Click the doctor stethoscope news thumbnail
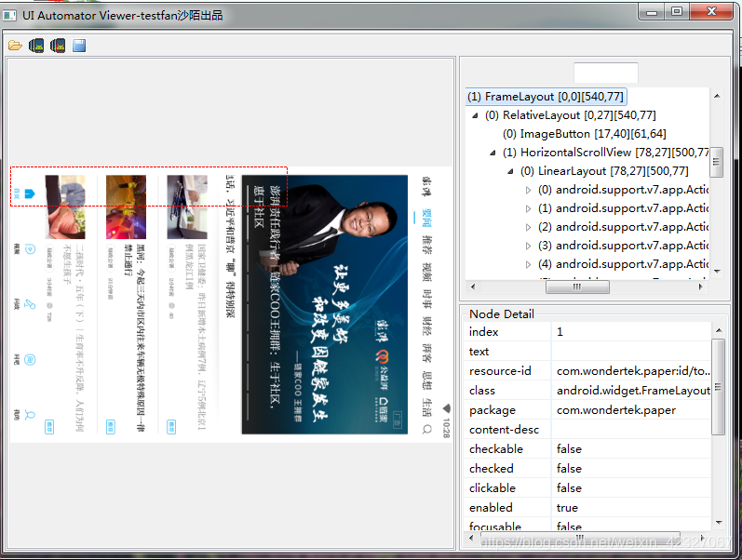This screenshot has height=560, width=742. click(187, 207)
